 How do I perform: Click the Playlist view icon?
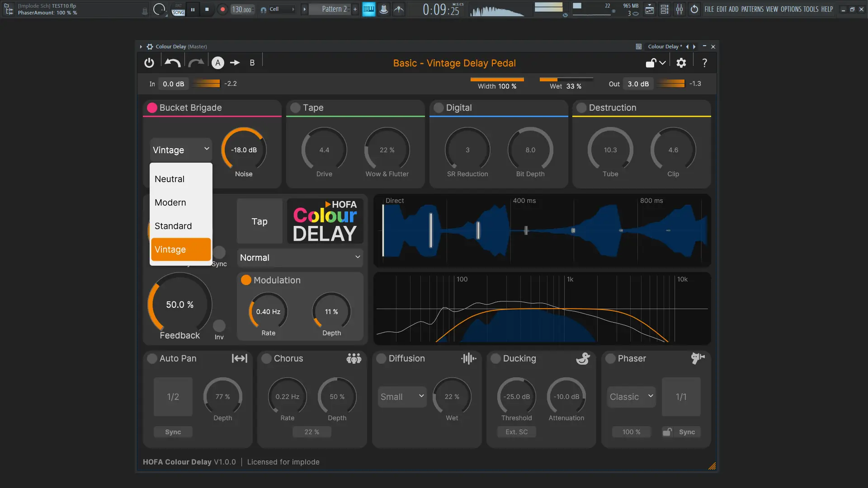point(649,9)
